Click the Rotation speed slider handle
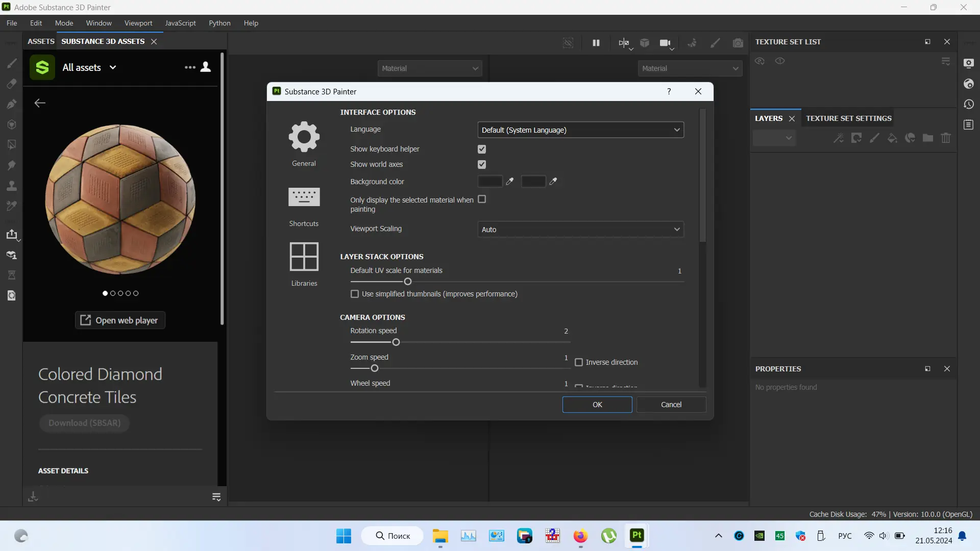The width and height of the screenshot is (980, 551). point(396,342)
